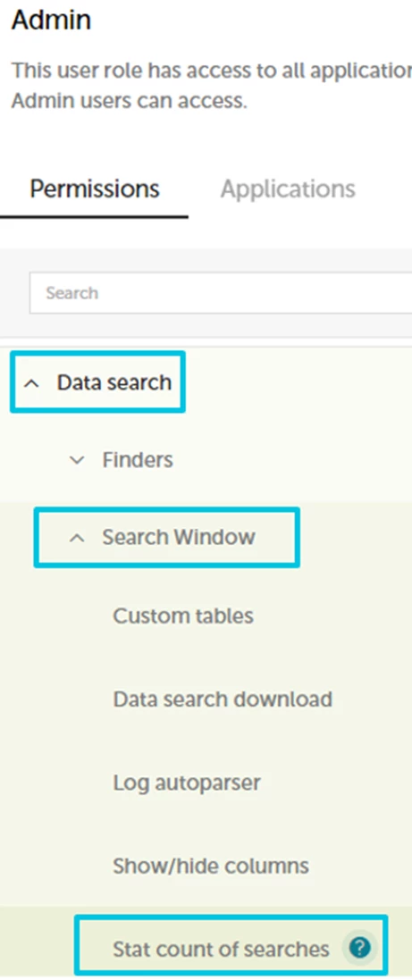Screen dimensions: 412x980
Task: Collapse the Data search chevron
Action: [x=31, y=383]
